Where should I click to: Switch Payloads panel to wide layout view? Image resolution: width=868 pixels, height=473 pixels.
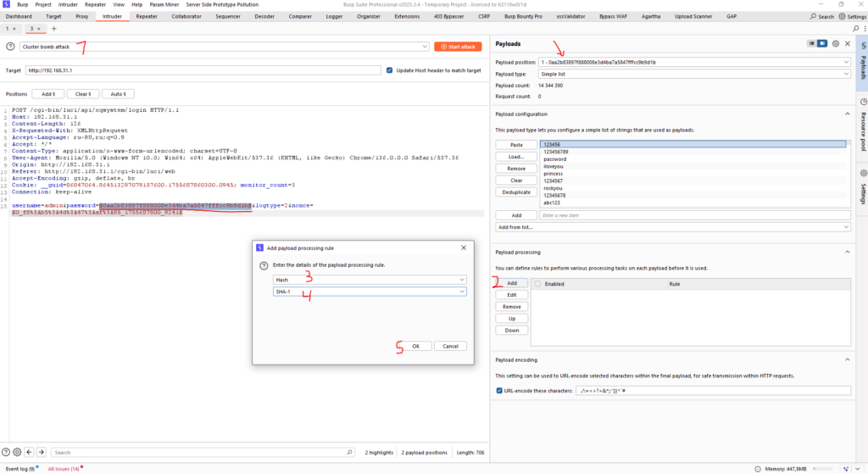pyautogui.click(x=822, y=44)
